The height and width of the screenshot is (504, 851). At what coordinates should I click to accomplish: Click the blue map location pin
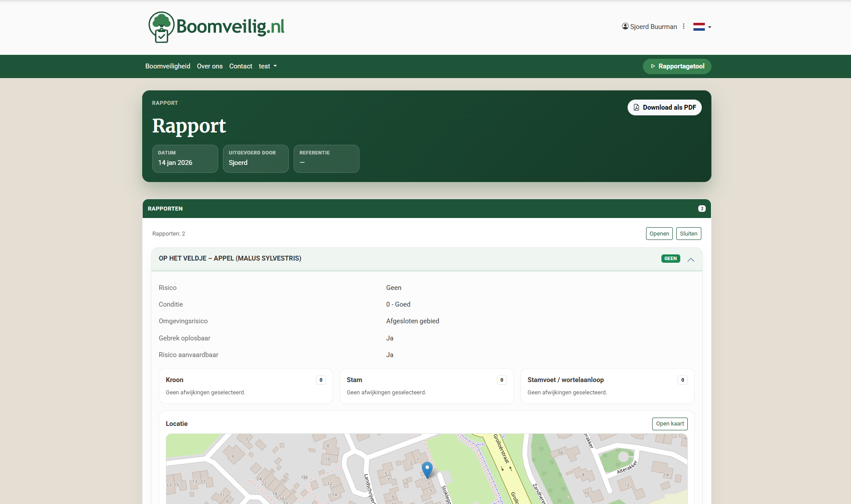pyautogui.click(x=427, y=469)
